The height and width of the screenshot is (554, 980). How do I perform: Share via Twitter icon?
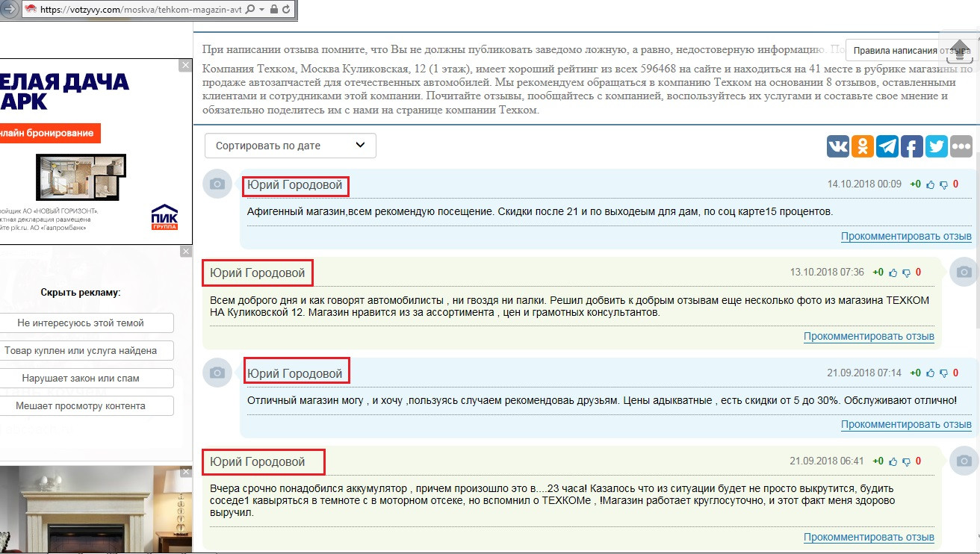click(937, 146)
